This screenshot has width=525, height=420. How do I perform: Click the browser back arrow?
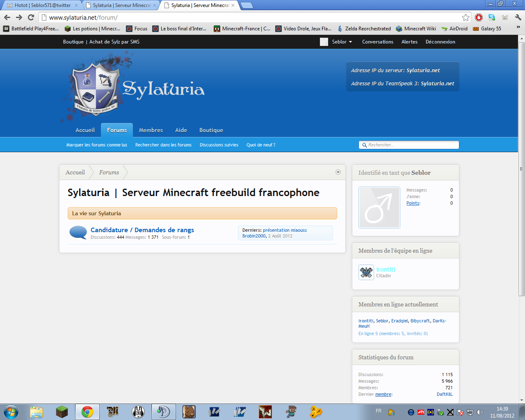click(x=7, y=17)
